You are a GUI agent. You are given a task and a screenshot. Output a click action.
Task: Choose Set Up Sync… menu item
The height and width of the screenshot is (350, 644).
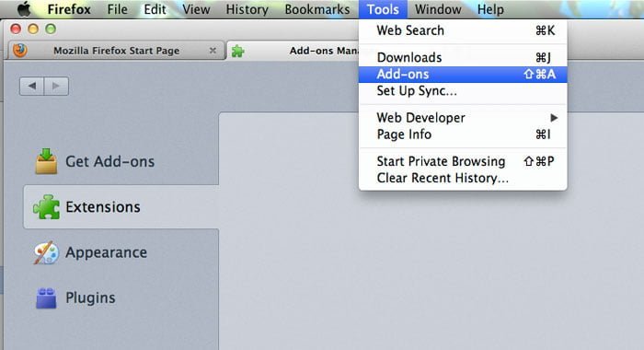(463, 91)
